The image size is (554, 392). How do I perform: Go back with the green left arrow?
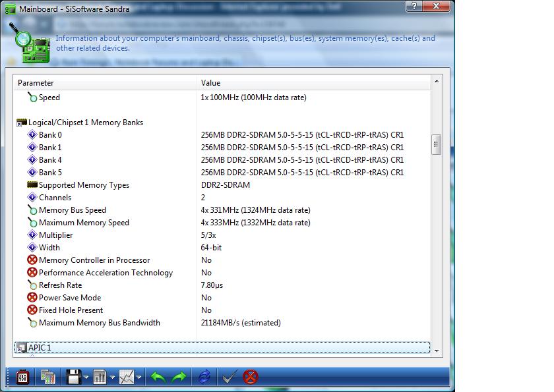click(158, 378)
